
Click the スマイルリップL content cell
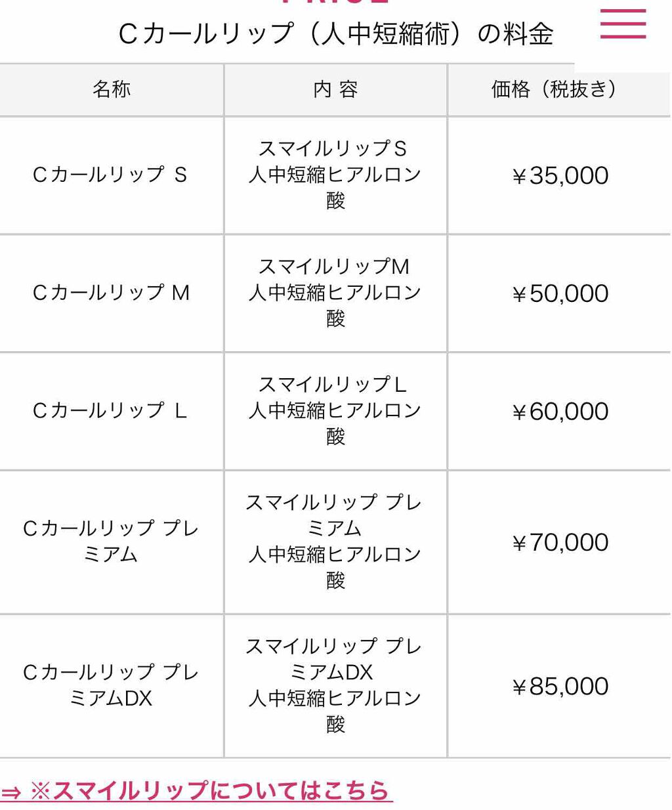[x=335, y=411]
